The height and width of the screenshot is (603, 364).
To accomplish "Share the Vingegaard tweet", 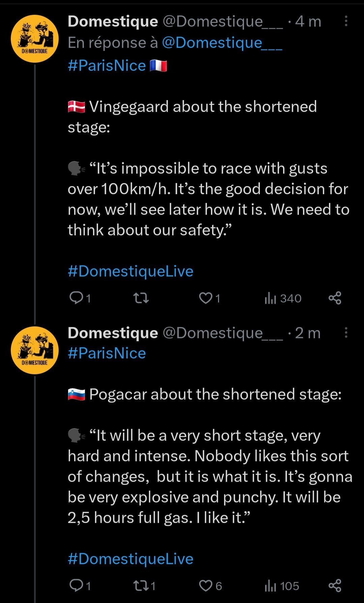I will 335,298.
